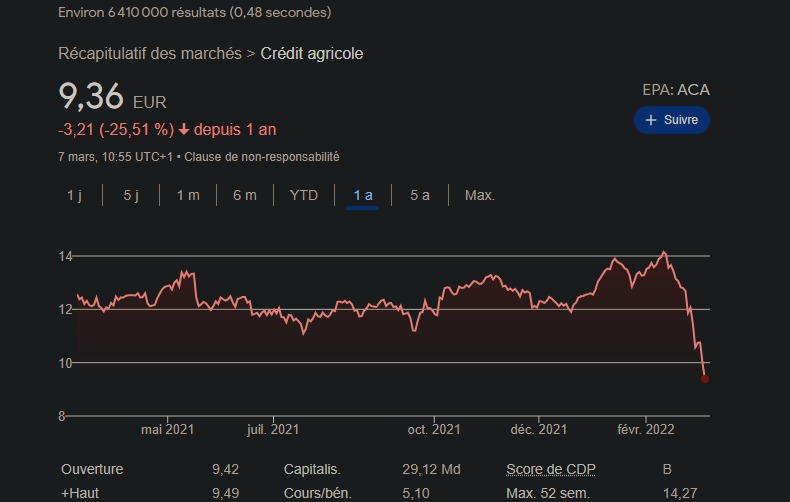Click the EPA: ACA ticker label
This screenshot has height=502, width=790.
click(676, 90)
